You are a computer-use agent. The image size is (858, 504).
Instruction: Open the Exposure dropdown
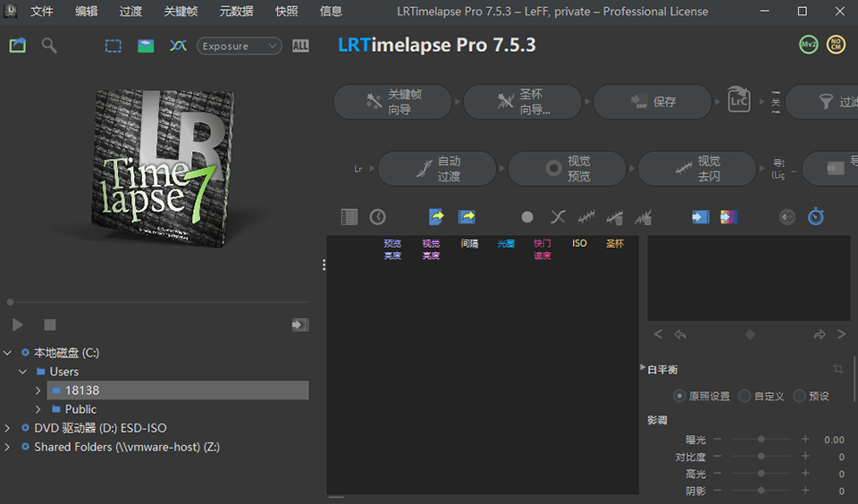click(x=240, y=46)
